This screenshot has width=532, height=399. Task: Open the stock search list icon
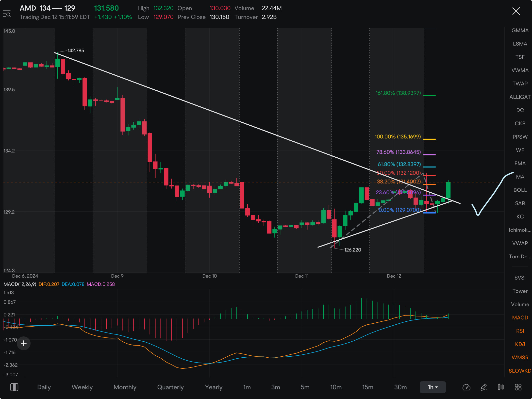(7, 14)
